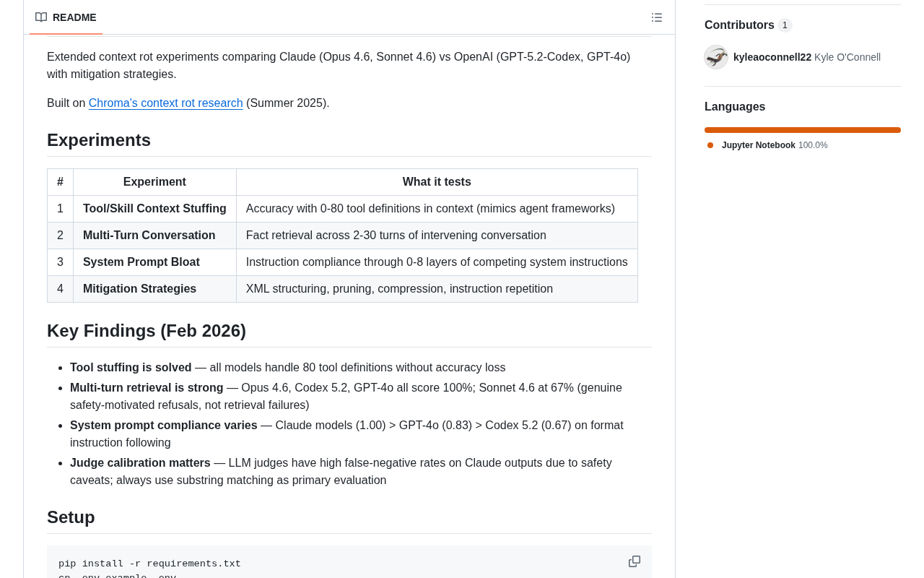Click the Mitigation Strategies table cell

click(x=154, y=289)
